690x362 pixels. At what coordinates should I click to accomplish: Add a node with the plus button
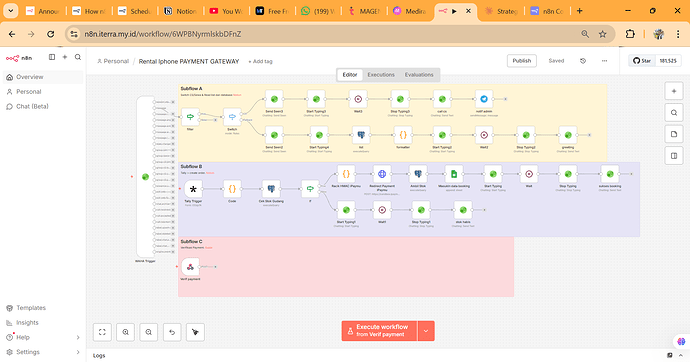(674, 91)
